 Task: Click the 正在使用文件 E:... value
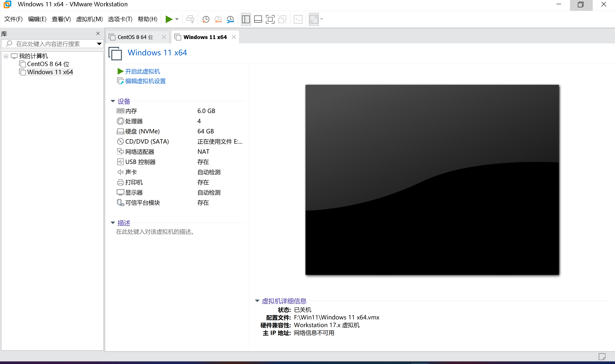[220, 141]
